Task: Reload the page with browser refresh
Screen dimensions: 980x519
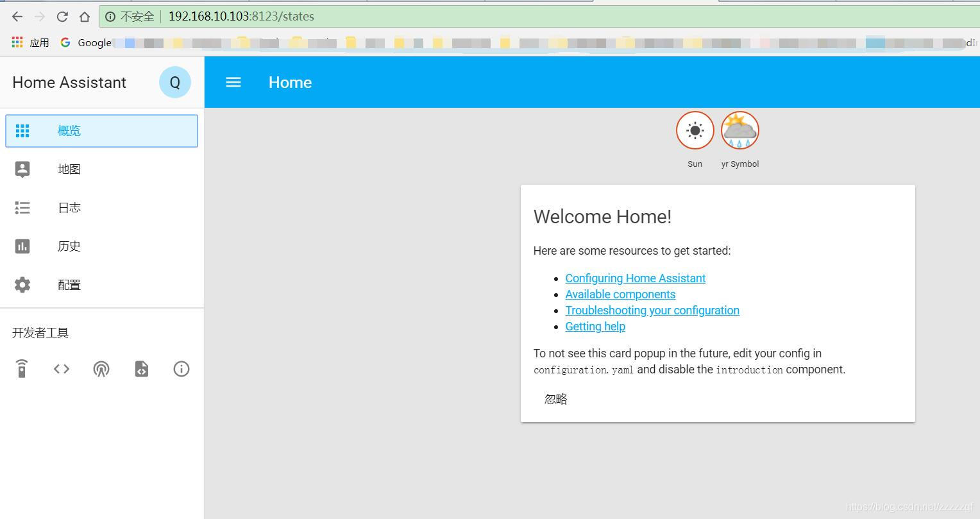Action: pyautogui.click(x=62, y=17)
